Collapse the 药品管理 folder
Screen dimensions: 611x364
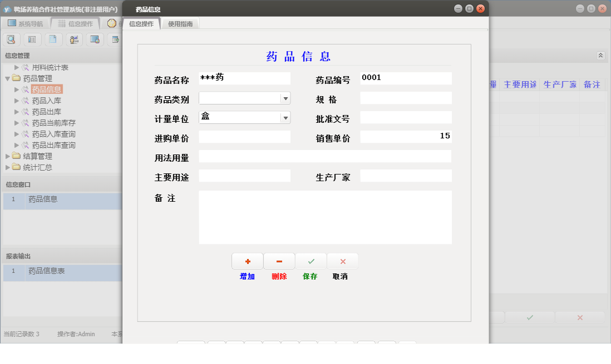click(7, 78)
